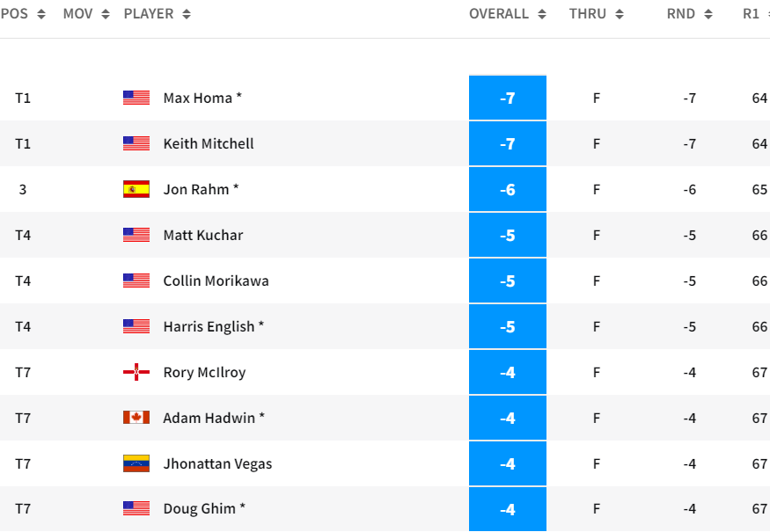Image resolution: width=770 pixels, height=532 pixels.
Task: Click Adam Hadwin's Canada flag icon
Action: click(x=136, y=418)
